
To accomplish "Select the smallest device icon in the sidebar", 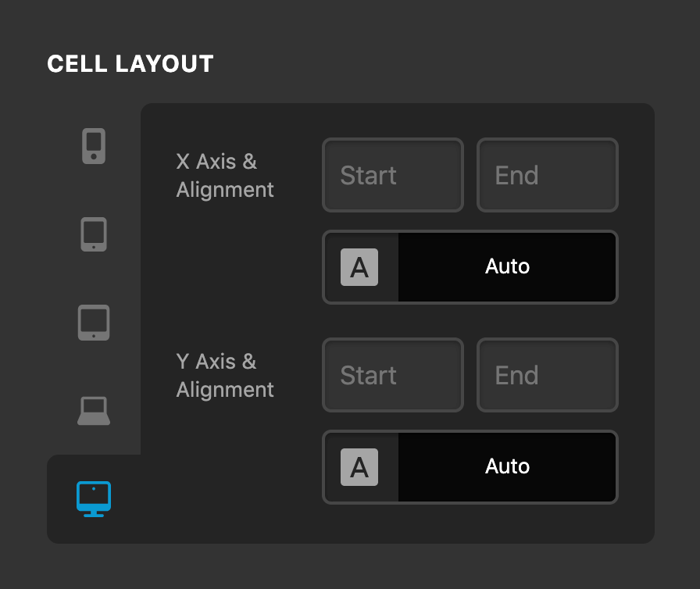I will point(94,145).
